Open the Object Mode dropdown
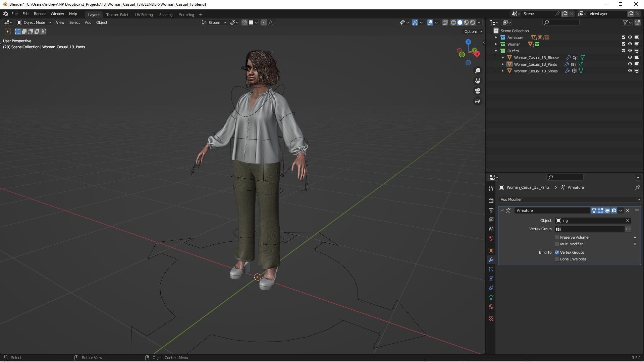644x362 pixels. coord(34,22)
